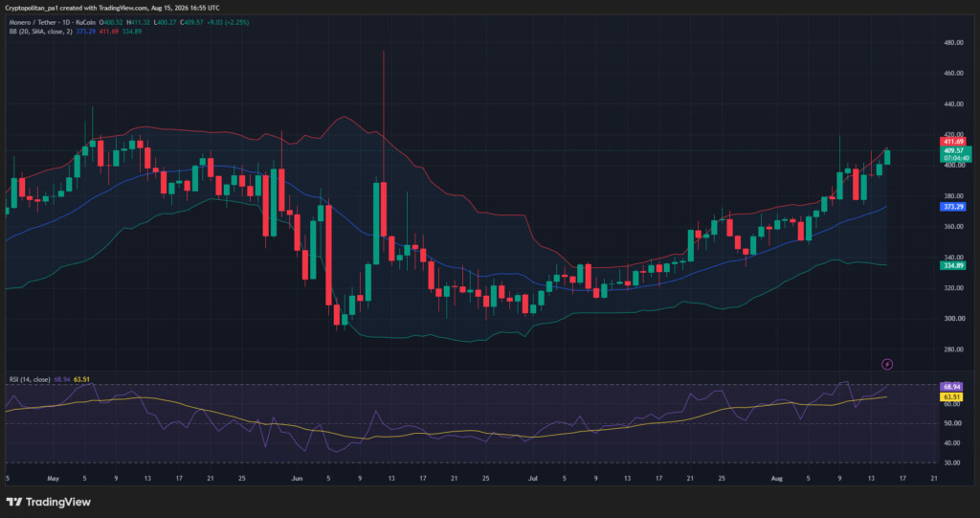Screen dimensions: 980x518
Task: Click the 400.00 price axis label
Action: coord(954,165)
